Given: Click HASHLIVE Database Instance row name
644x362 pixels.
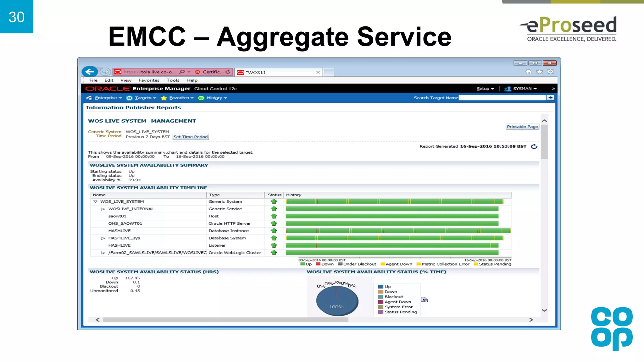Looking at the screenshot, I should [119, 231].
